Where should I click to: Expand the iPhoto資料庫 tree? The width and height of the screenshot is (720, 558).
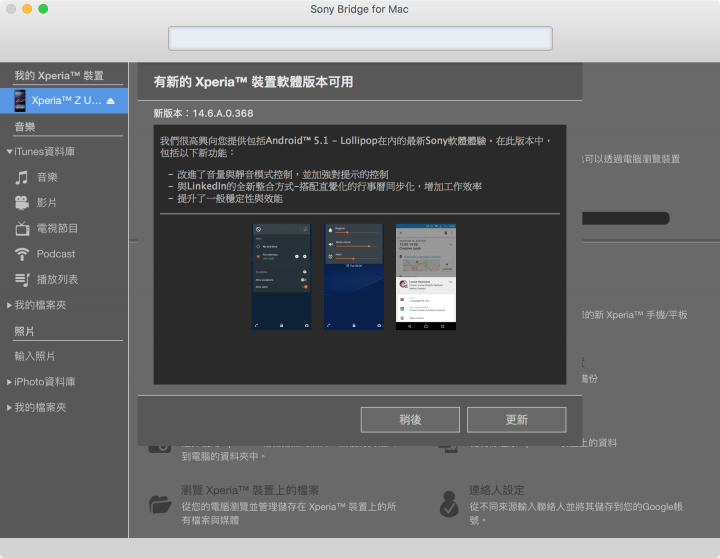[9, 382]
